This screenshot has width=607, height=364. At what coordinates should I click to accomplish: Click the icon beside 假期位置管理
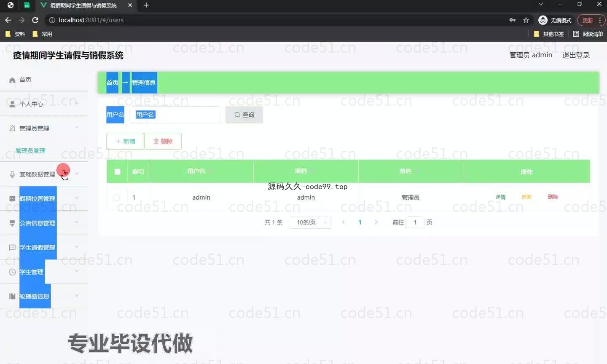coord(12,198)
